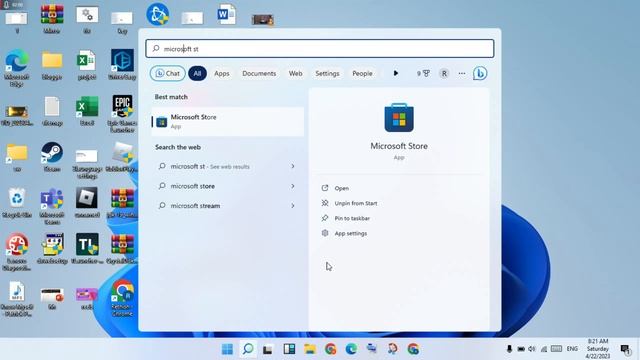
Task: Switch to the Settings filter tab
Action: 327,73
